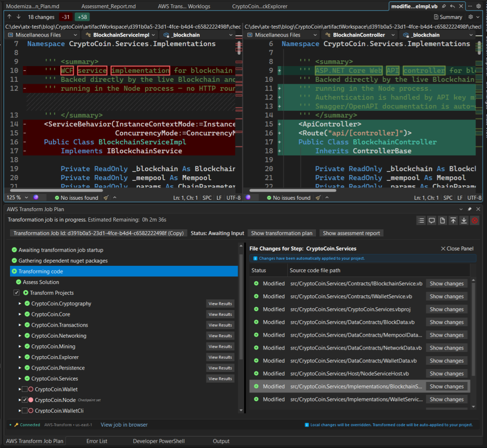Click the -31 removed lines badge

pos(66,17)
